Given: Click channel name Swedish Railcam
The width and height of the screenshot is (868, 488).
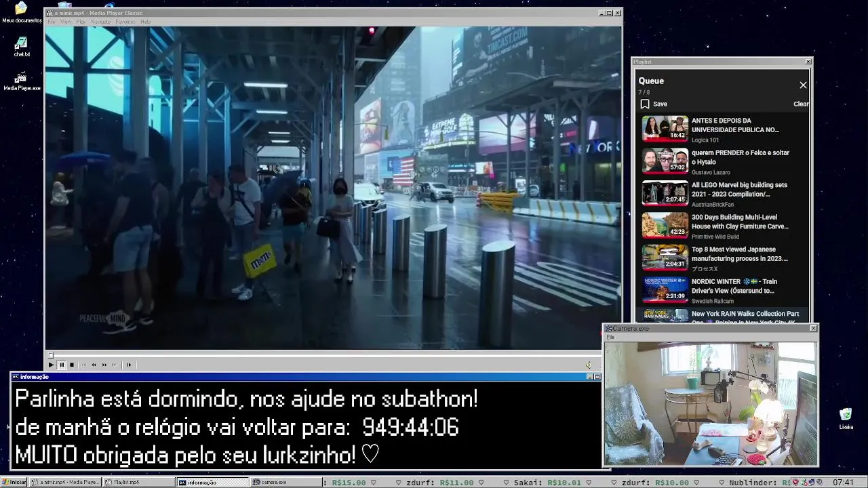Looking at the screenshot, I should pos(713,301).
